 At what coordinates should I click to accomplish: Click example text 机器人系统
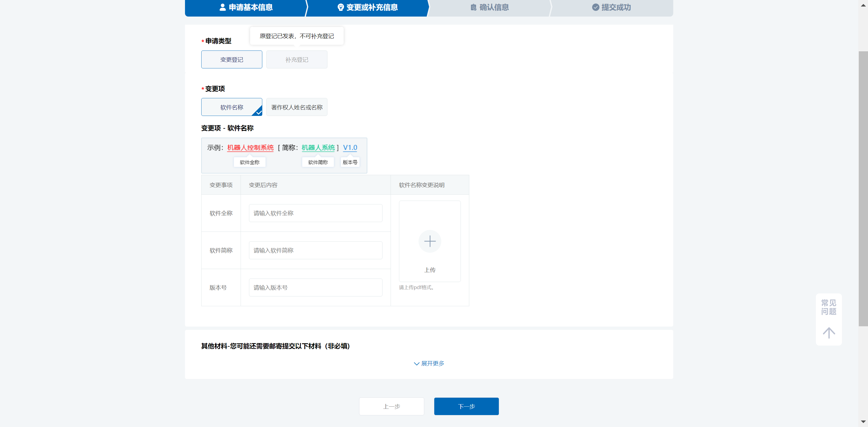click(x=318, y=148)
